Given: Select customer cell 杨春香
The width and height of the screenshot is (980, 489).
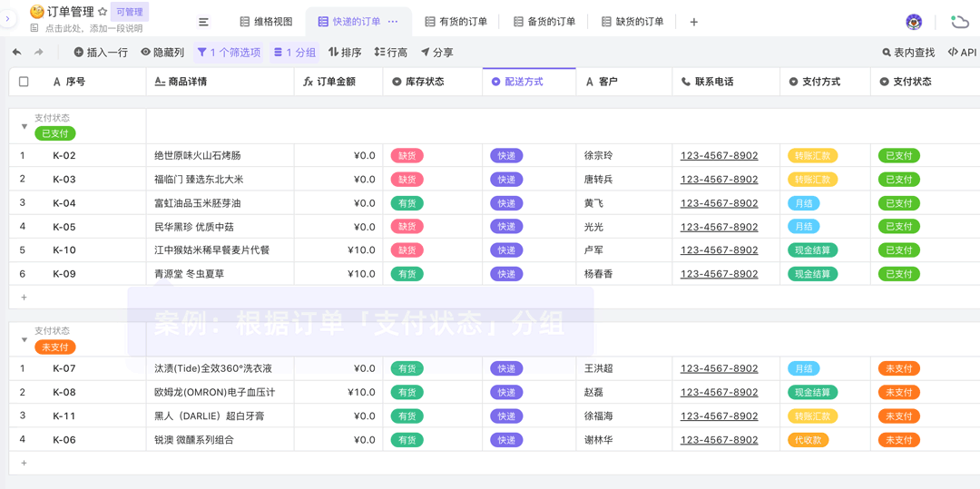Looking at the screenshot, I should tap(623, 274).
